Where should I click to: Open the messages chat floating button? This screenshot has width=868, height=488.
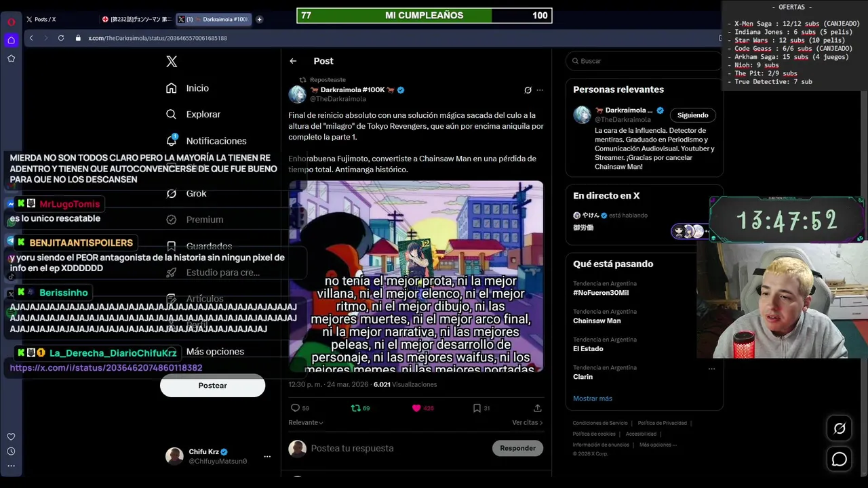coord(840,460)
